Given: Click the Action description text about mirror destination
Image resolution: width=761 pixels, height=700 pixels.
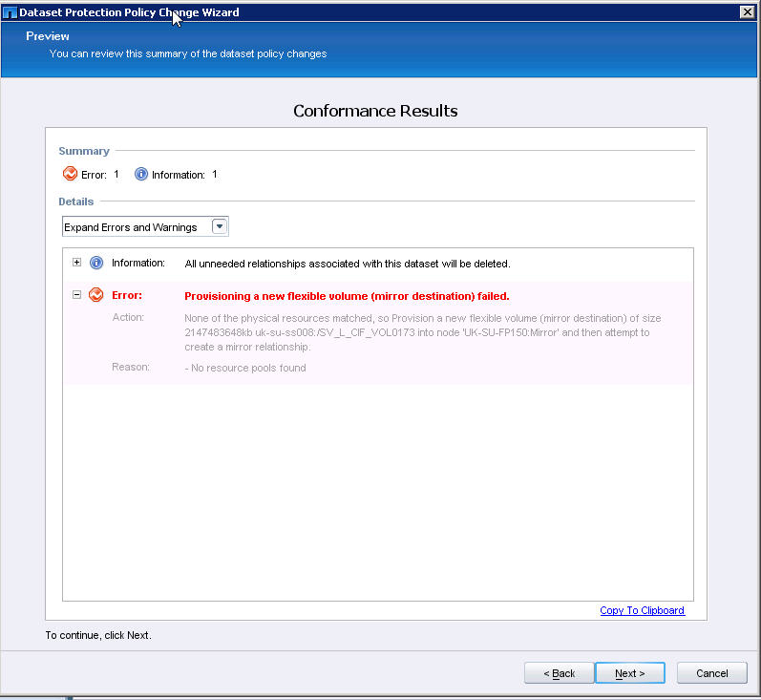Looking at the screenshot, I should [x=423, y=332].
